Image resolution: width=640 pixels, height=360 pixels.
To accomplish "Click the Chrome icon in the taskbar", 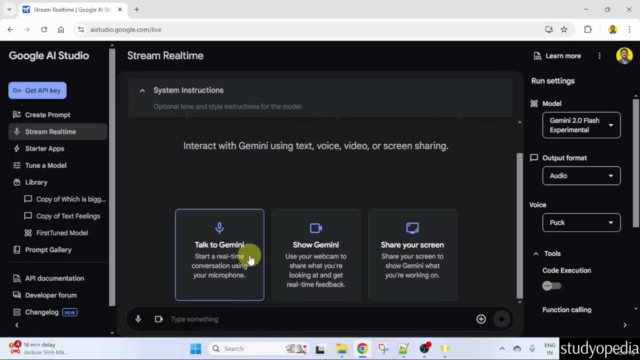I will [362, 349].
